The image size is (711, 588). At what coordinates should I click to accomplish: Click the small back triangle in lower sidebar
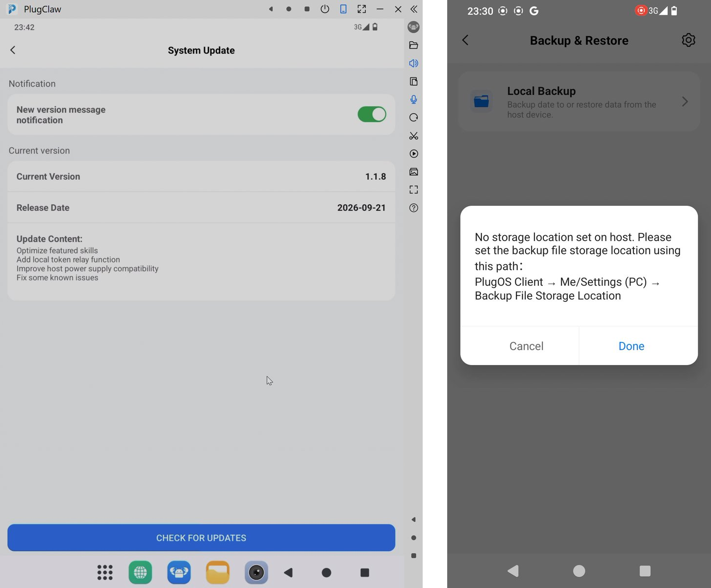[x=413, y=519]
